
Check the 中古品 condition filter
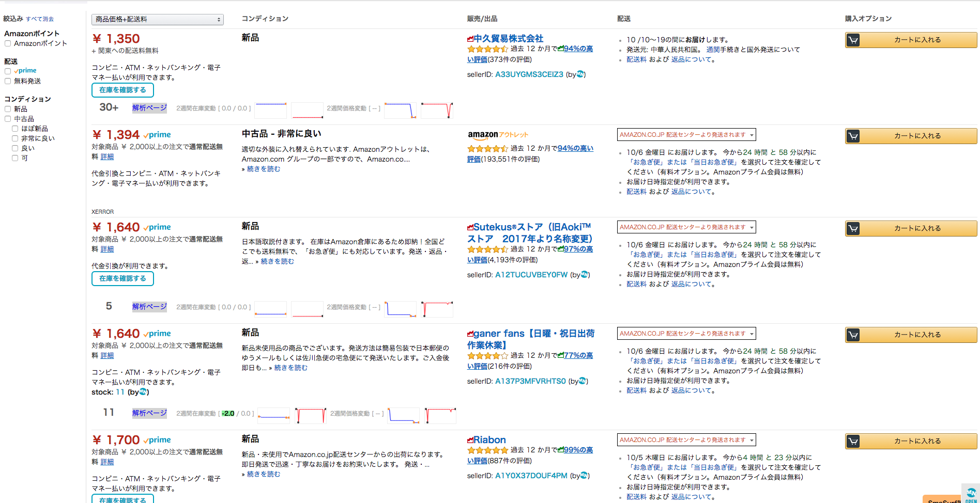point(8,119)
